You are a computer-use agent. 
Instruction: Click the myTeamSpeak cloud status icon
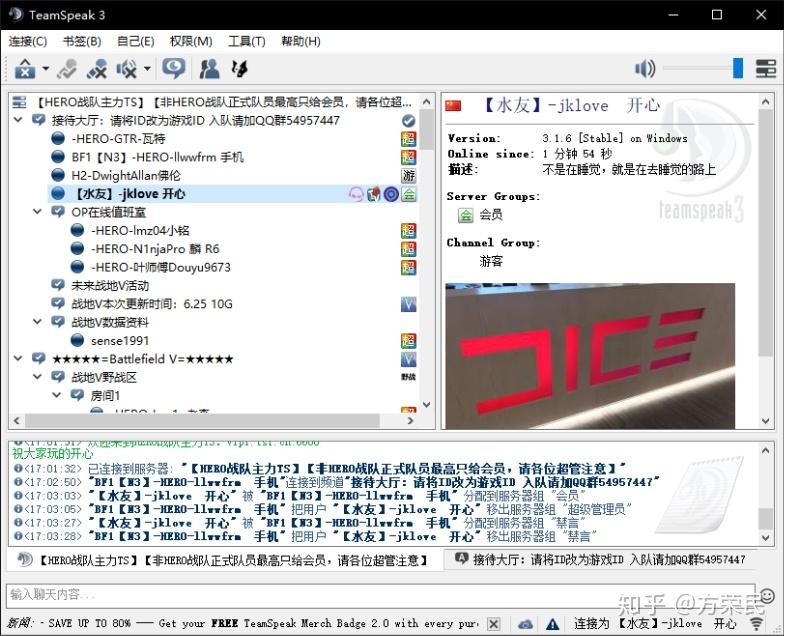coord(526,624)
